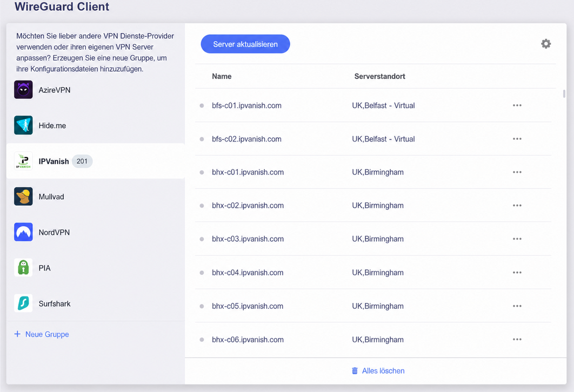Image resolution: width=574 pixels, height=392 pixels.
Task: Click the PIA green padlock icon
Action: [23, 267]
